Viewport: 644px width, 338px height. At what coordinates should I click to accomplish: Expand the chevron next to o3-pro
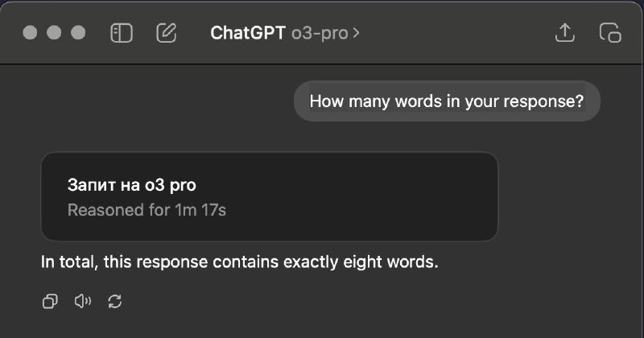(356, 33)
